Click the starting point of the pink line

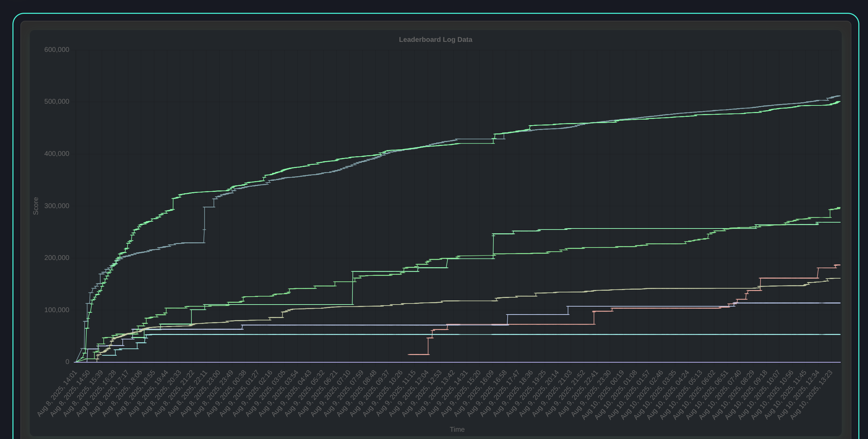(x=409, y=354)
